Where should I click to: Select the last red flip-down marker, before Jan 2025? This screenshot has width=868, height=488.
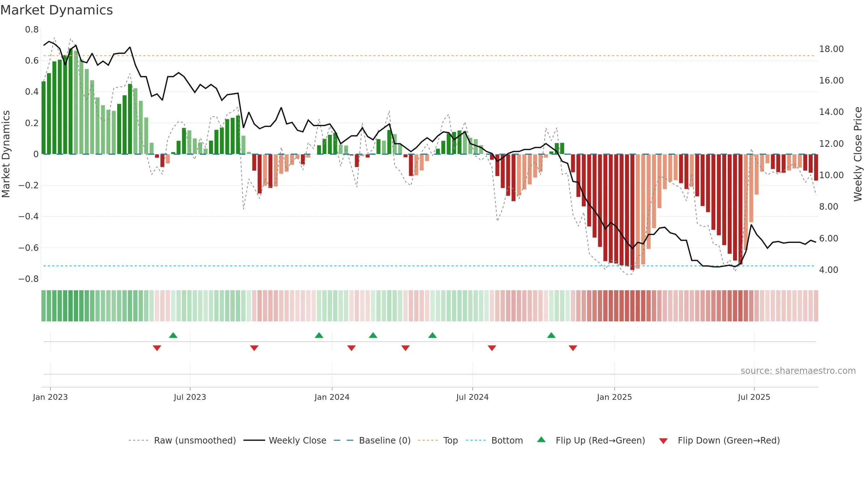[573, 348]
